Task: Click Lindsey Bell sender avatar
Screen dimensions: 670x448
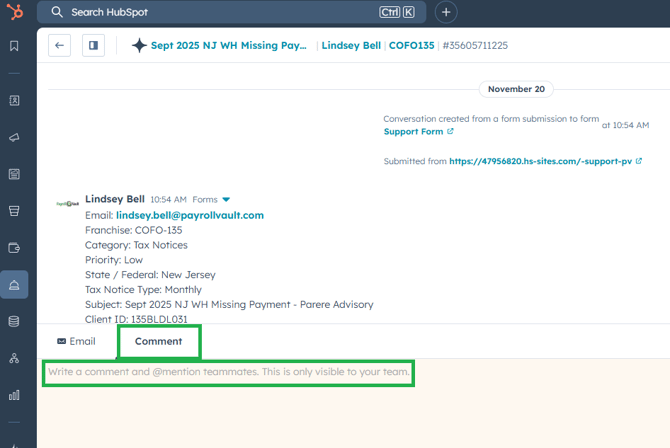Action: coord(68,203)
